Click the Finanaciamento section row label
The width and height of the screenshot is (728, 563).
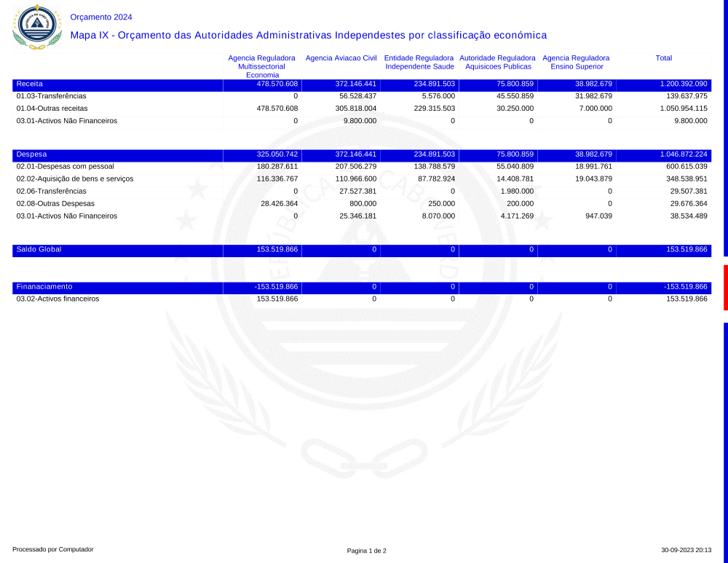44,286
